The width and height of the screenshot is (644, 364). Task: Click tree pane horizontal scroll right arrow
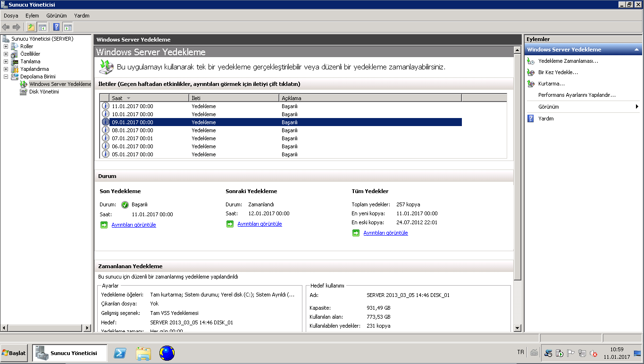(x=87, y=328)
